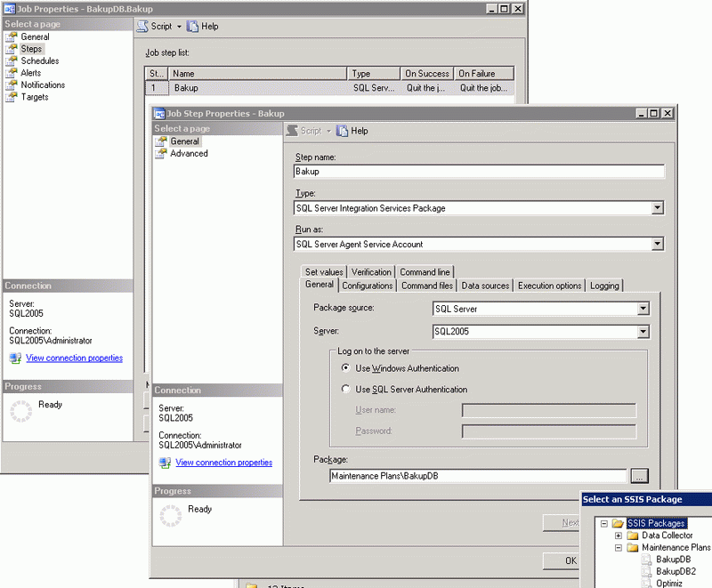Screen dimensions: 712x588
Task: Click the Step name input field
Action: (479, 172)
